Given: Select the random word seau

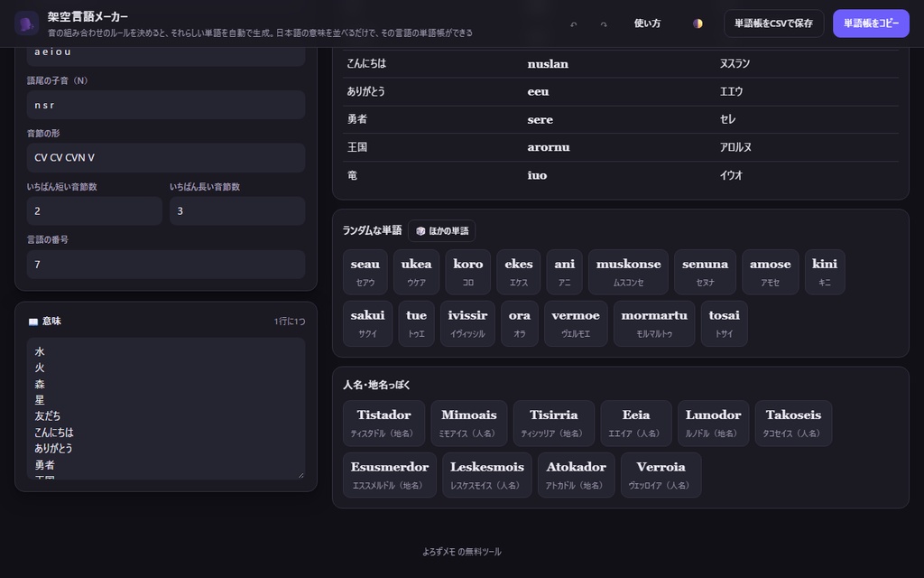Looking at the screenshot, I should click(365, 272).
